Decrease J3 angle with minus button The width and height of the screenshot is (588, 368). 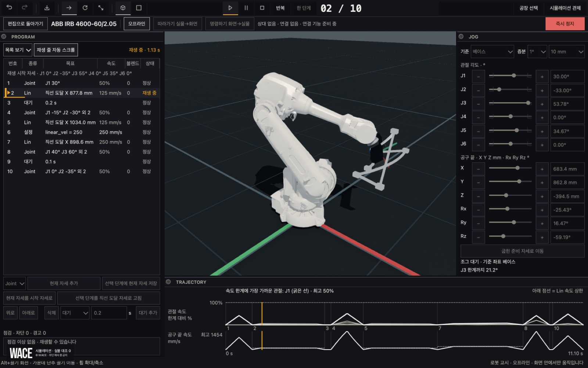coord(478,104)
